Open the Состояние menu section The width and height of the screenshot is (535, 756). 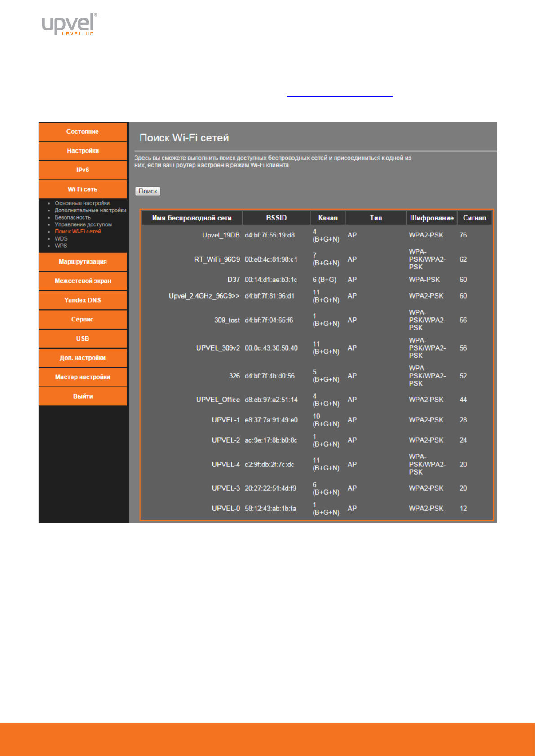[83, 132]
